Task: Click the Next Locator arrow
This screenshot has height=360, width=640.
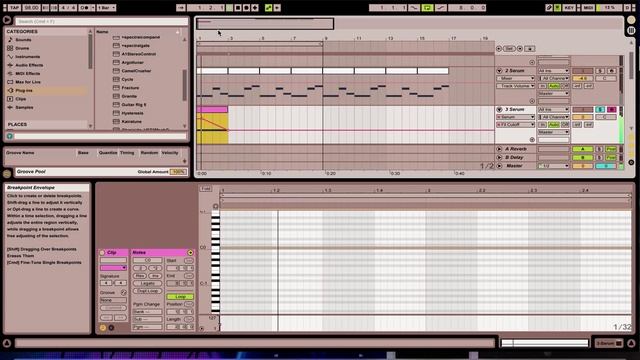Action: coord(520,49)
